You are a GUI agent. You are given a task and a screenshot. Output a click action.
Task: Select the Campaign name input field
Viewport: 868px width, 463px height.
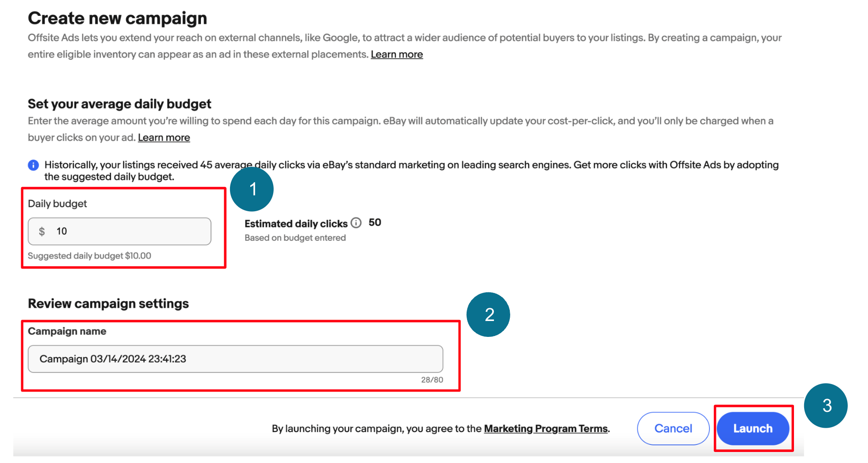[236, 358]
